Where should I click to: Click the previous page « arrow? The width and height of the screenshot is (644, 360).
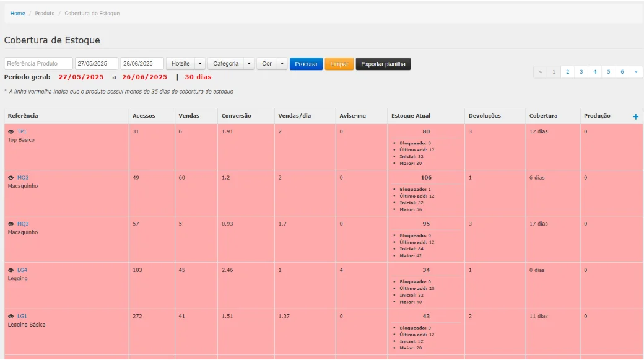click(x=541, y=72)
